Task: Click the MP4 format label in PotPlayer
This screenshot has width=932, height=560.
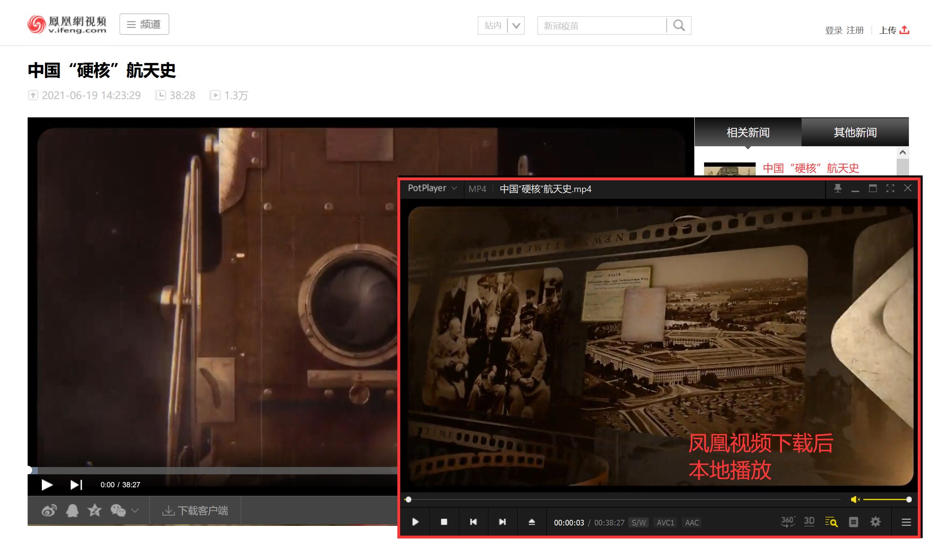Action: [x=477, y=189]
